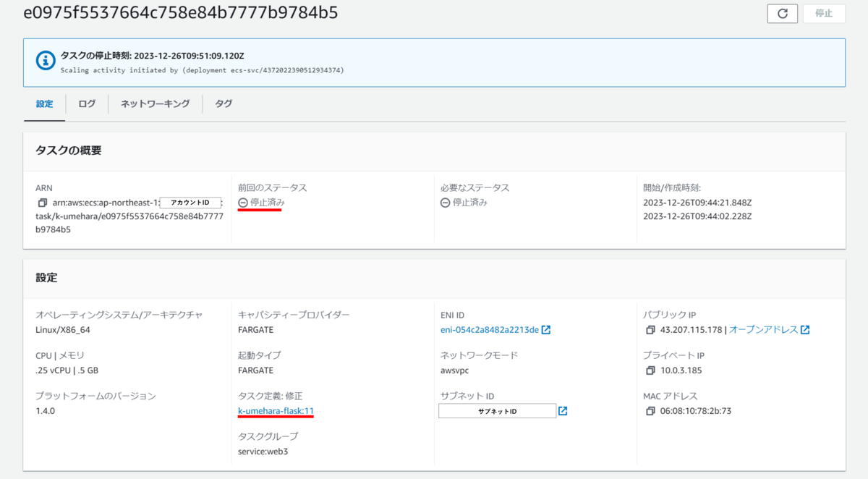
Task: Click the masked サブネットID field
Action: tap(497, 410)
